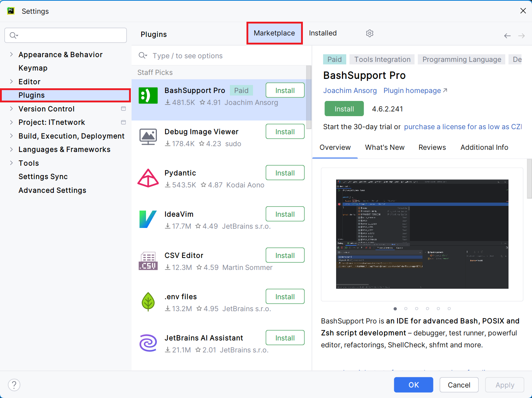Expand Appearance & Behavior settings
Viewport: 532px width, 398px height.
point(11,55)
